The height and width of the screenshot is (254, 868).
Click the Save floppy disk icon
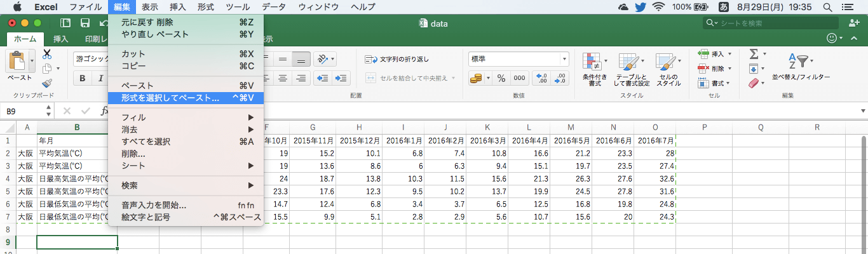pos(85,23)
